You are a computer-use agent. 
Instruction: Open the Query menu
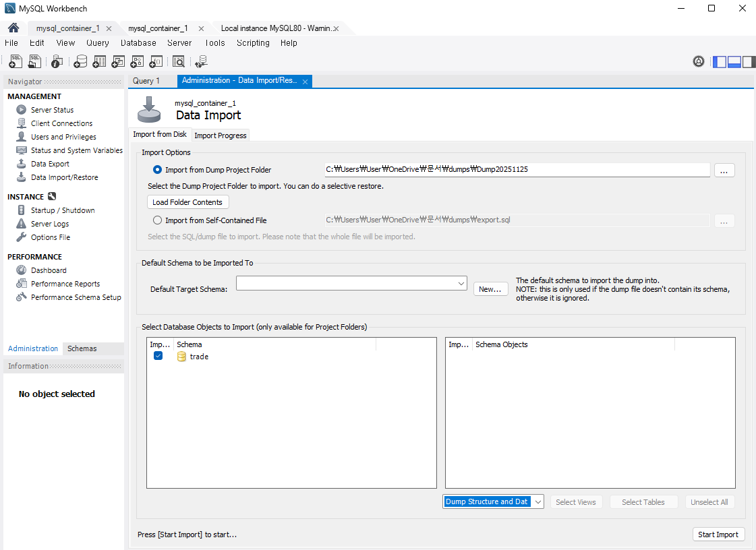click(97, 43)
